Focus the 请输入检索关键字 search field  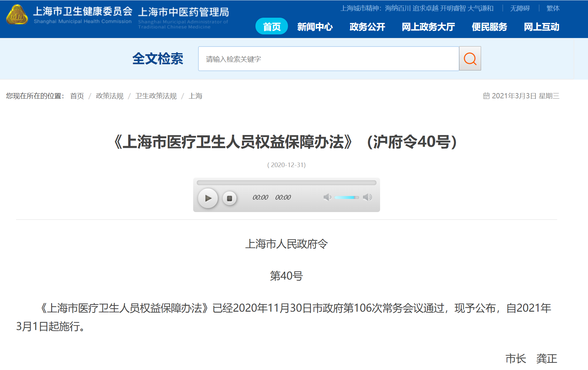click(x=329, y=59)
